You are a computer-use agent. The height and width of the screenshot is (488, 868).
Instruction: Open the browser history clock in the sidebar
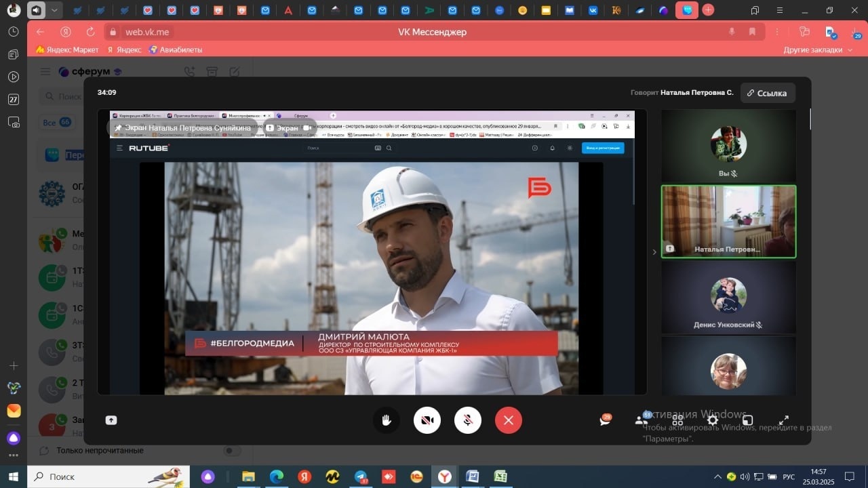click(x=13, y=32)
